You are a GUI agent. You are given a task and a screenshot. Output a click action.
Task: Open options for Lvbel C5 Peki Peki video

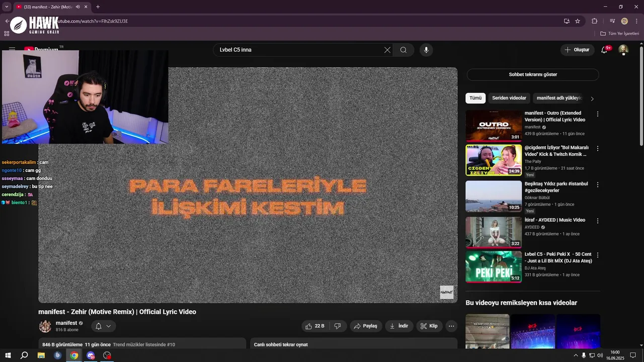tap(598, 255)
